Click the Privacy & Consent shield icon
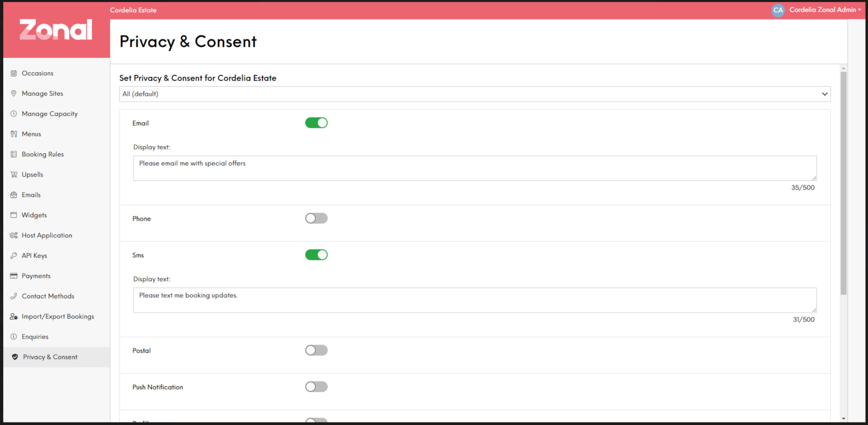Image resolution: width=868 pixels, height=425 pixels. (x=15, y=357)
